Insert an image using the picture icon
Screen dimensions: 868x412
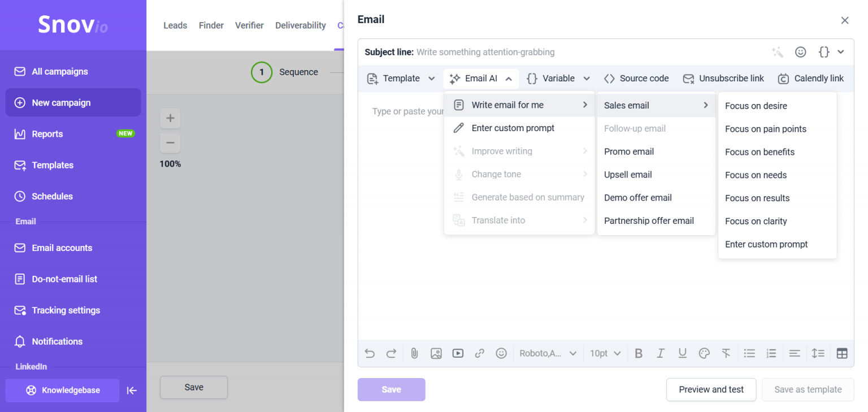(436, 353)
